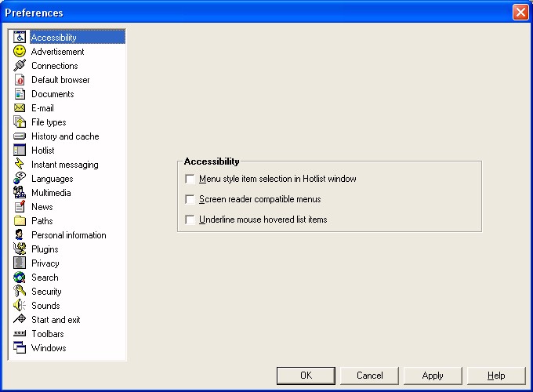The height and width of the screenshot is (392, 533).
Task: Confirm preferences with OK button
Action: [x=306, y=376]
